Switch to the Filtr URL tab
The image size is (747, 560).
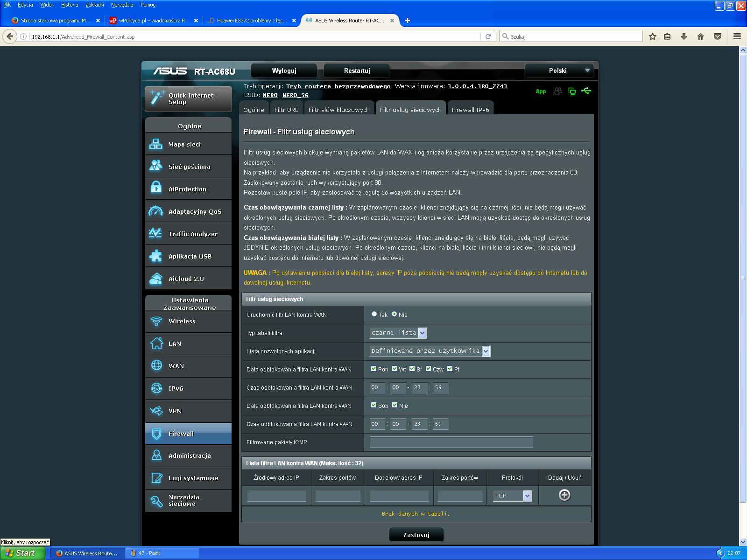(286, 110)
